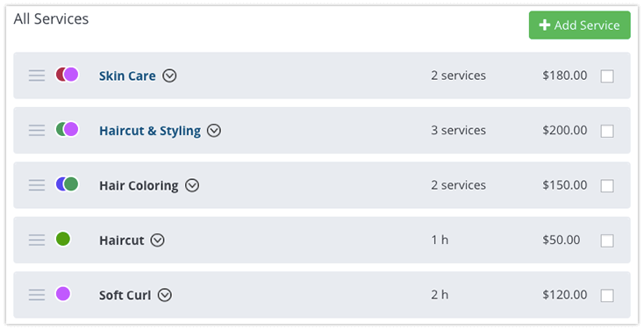Tick the checkbox for Skin Care
The height and width of the screenshot is (330, 644).
(x=607, y=76)
